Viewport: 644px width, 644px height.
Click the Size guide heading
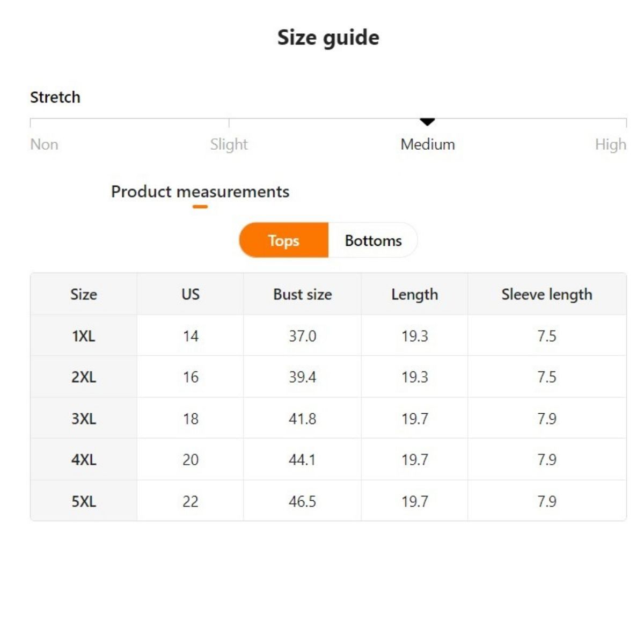pyautogui.click(x=328, y=38)
